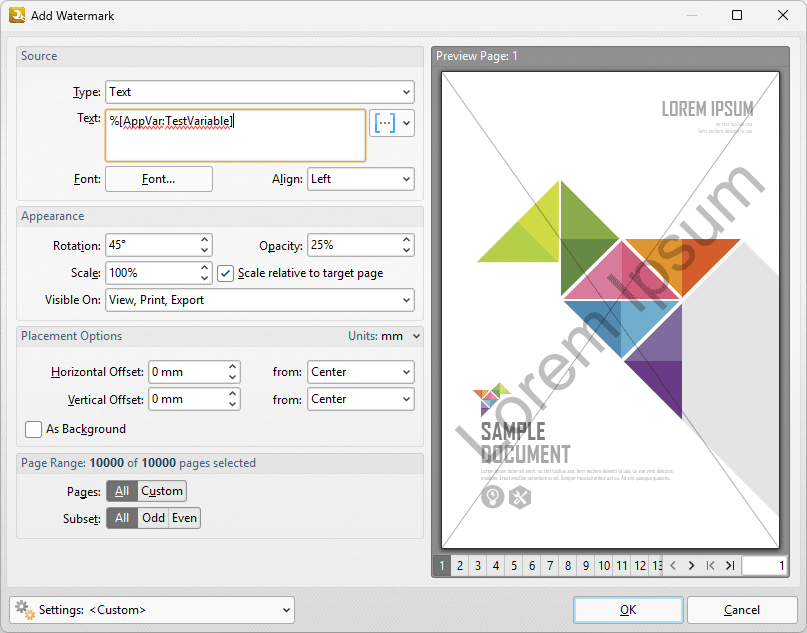Increase Scale with up arrow
This screenshot has width=807, height=633.
point(204,267)
